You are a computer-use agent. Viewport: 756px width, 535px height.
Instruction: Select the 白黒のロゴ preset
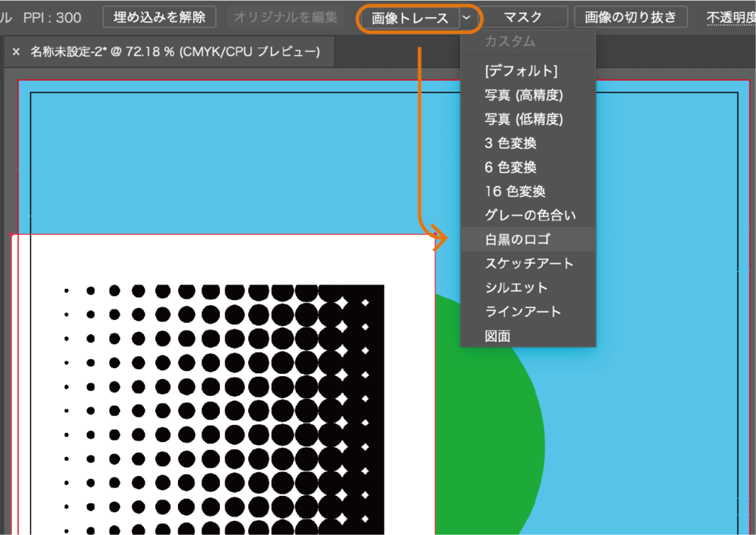(x=528, y=239)
